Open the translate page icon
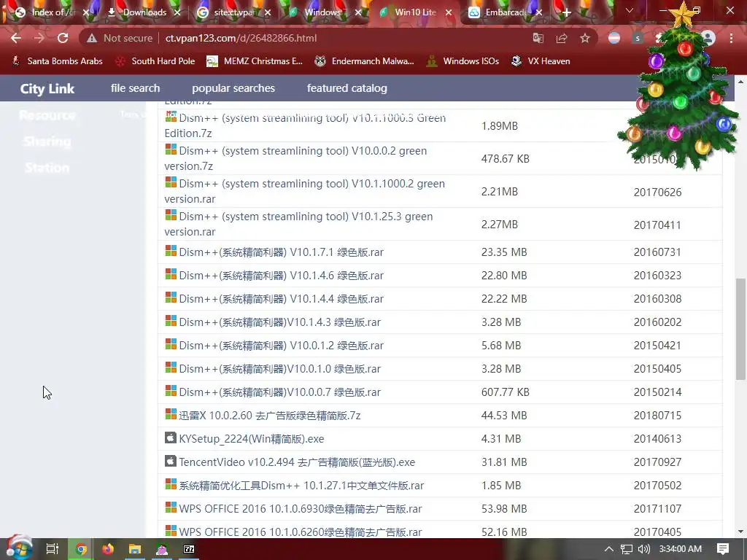This screenshot has height=560, width=747. (538, 38)
